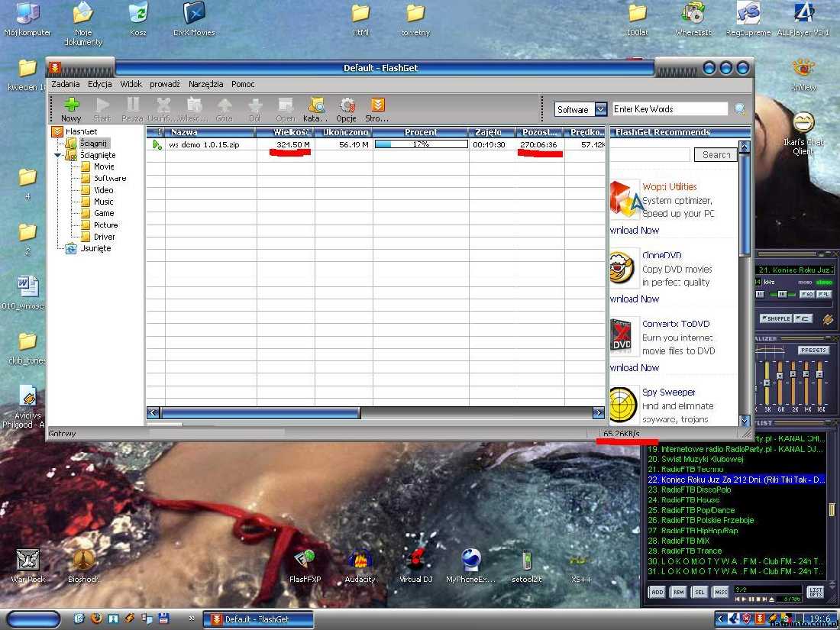Screen dimensions: 840x630
Task: Toggle SHUFFLE in the Winamp player
Action: pos(775,318)
